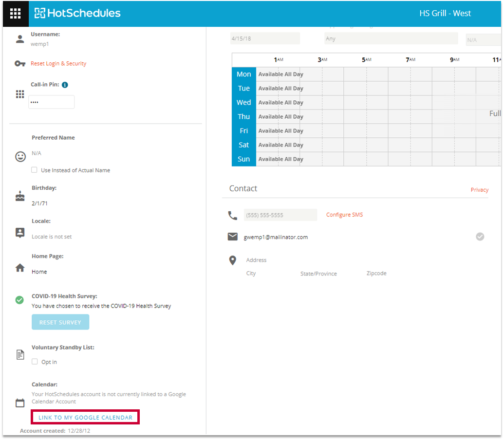Click the email envelope icon
Image resolution: width=504 pixels, height=440 pixels.
point(233,237)
